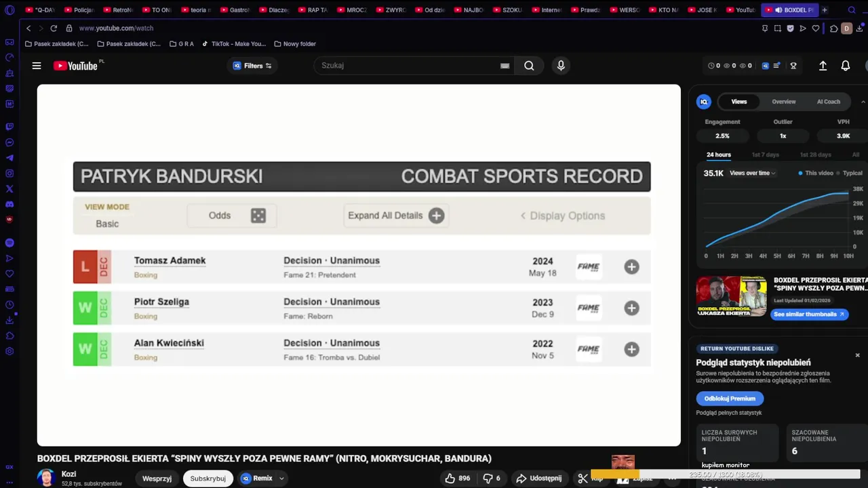Open YouTube notifications bell

click(846, 66)
